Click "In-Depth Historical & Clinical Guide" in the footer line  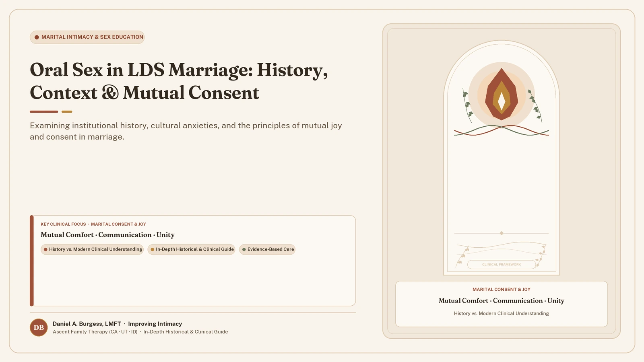click(x=186, y=332)
